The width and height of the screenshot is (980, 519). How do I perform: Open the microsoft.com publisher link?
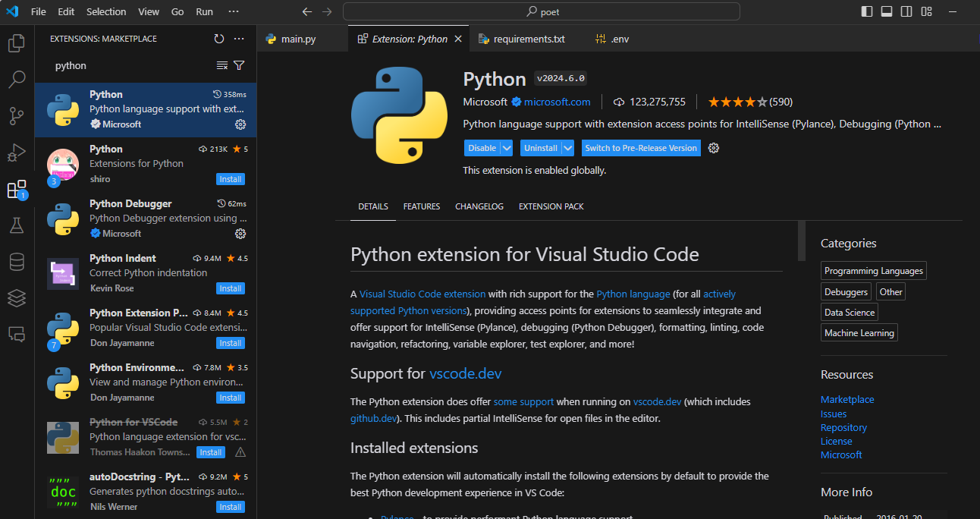coord(557,102)
